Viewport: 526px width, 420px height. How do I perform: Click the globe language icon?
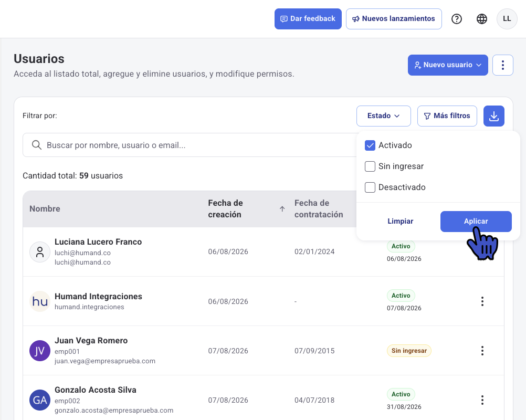(x=482, y=19)
